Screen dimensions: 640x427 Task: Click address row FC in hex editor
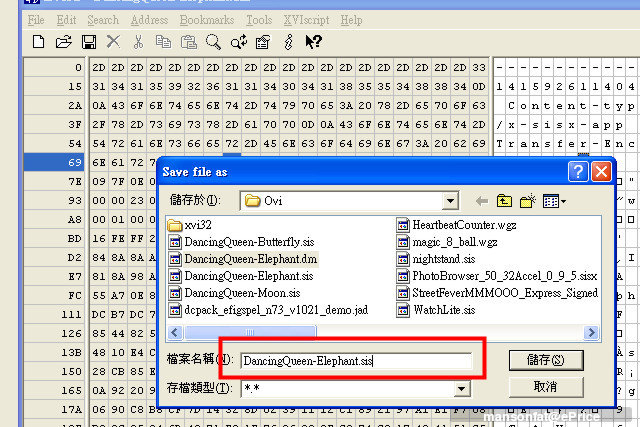pyautogui.click(x=54, y=295)
